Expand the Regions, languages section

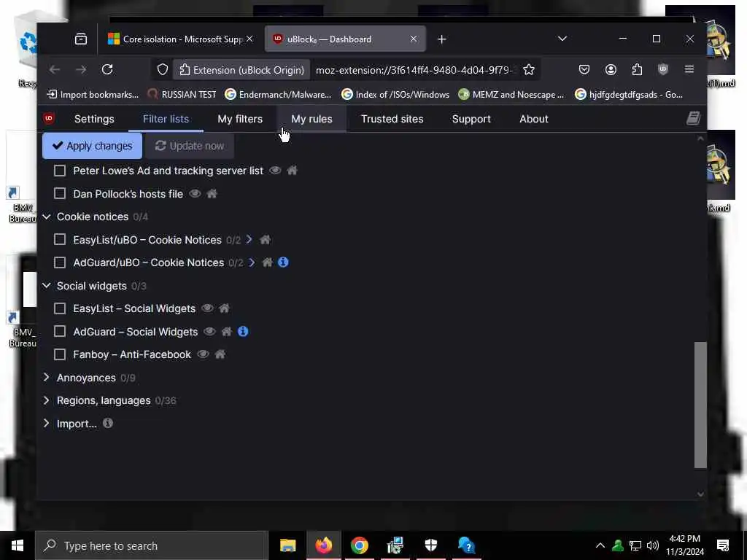[x=46, y=400]
